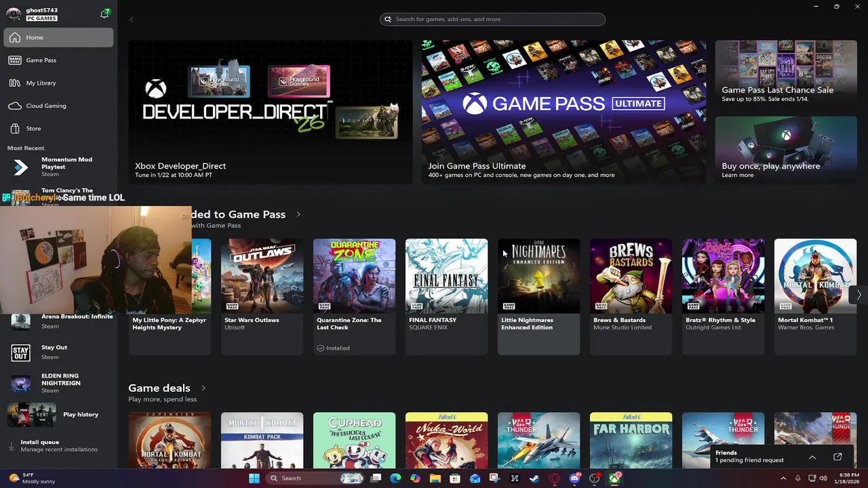Show hidden system tray icons
Screen dimensions: 868x488
coord(783,478)
